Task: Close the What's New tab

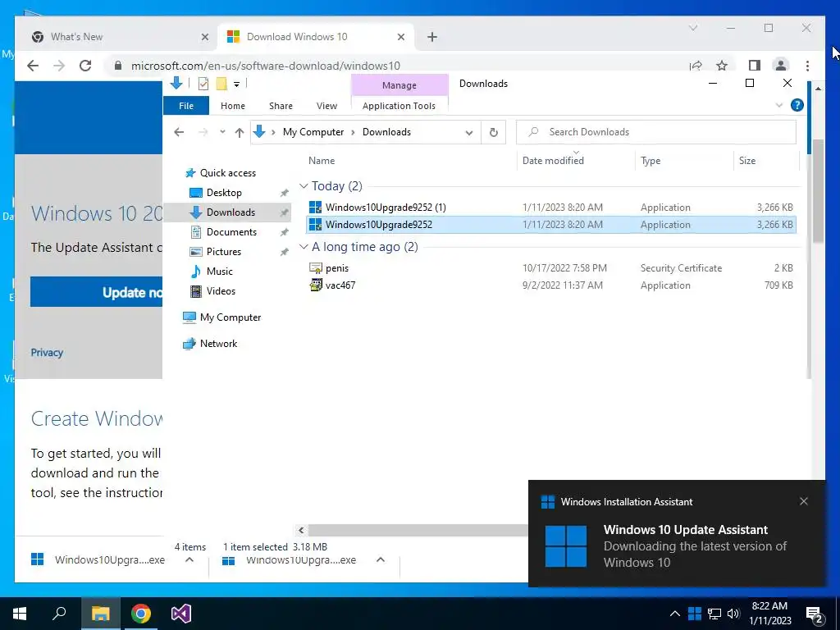Action: (x=204, y=37)
